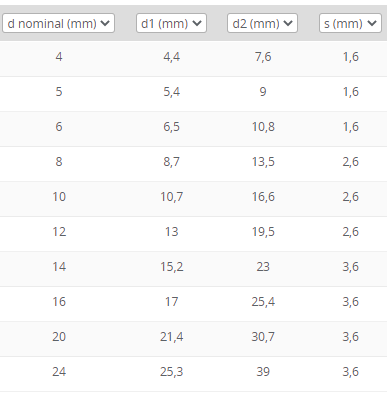
Task: Click the d1 value 15,2 cell
Action: pos(172,267)
